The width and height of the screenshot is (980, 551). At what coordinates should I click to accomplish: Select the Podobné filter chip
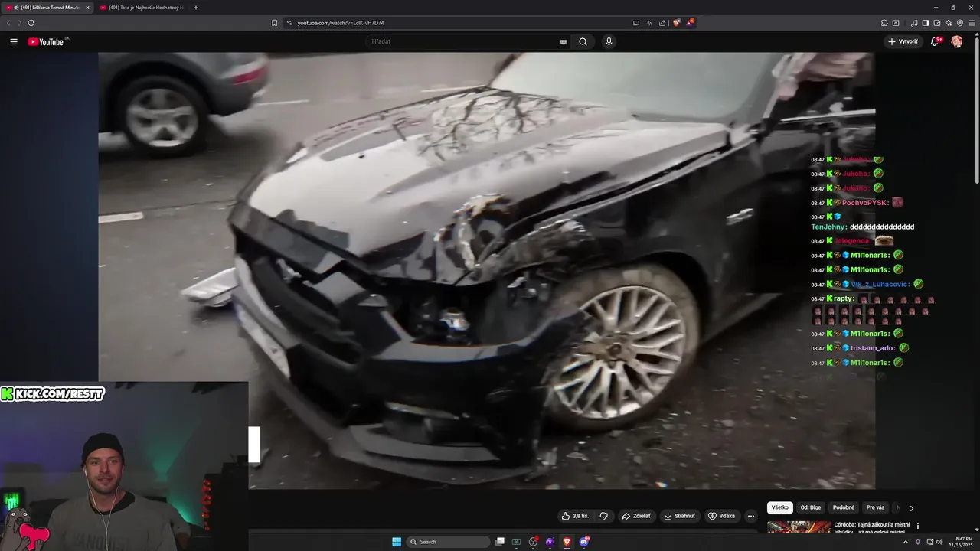point(844,507)
